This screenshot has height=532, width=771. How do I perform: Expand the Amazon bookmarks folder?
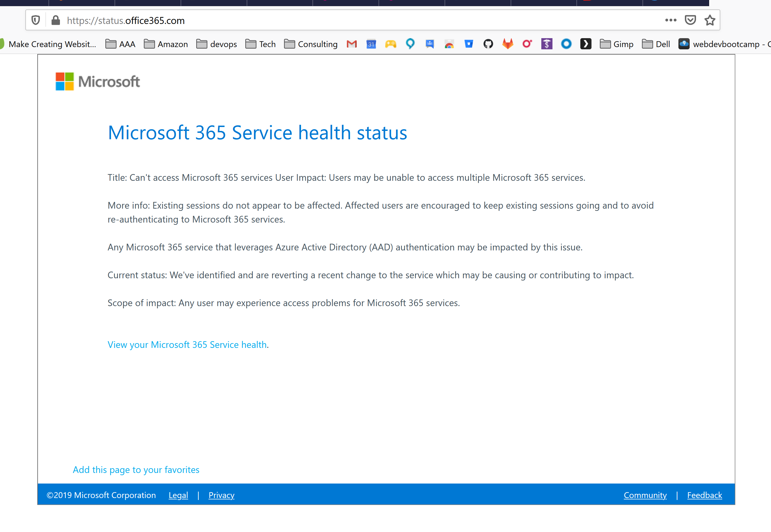click(x=166, y=44)
